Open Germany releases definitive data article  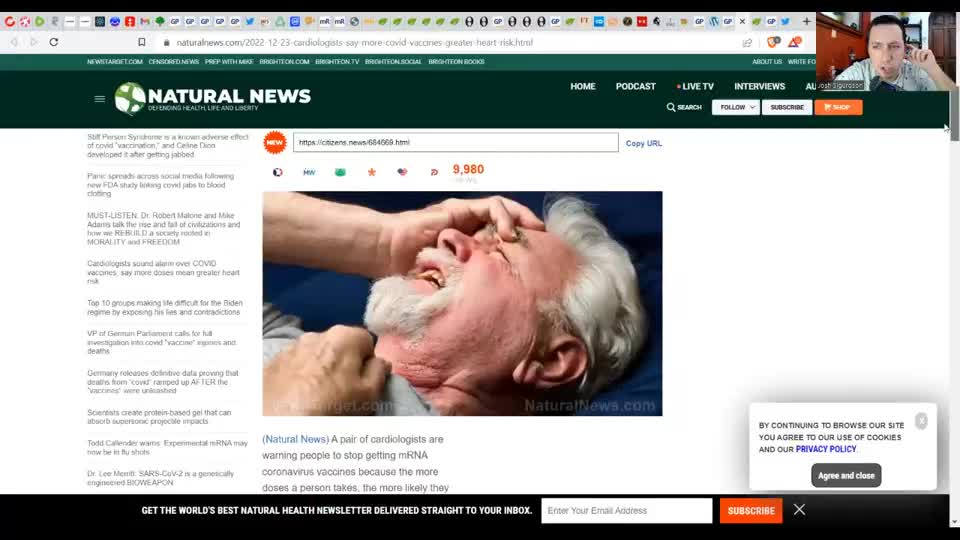[162, 381]
